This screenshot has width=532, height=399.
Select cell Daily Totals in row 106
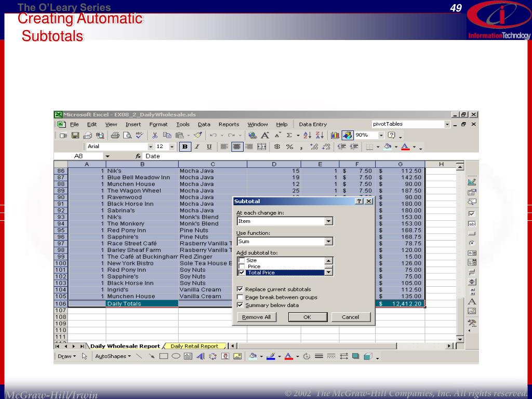coord(142,303)
